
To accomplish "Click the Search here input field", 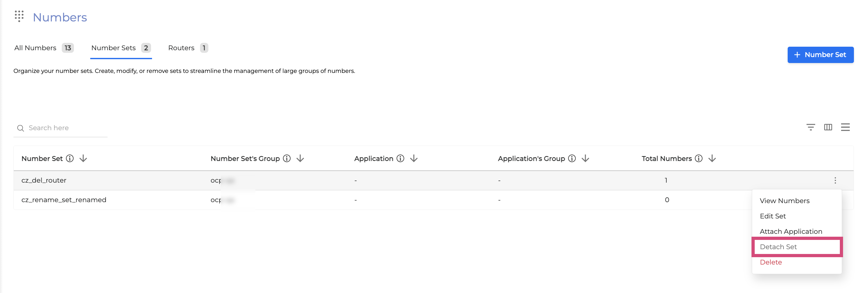I will click(64, 128).
